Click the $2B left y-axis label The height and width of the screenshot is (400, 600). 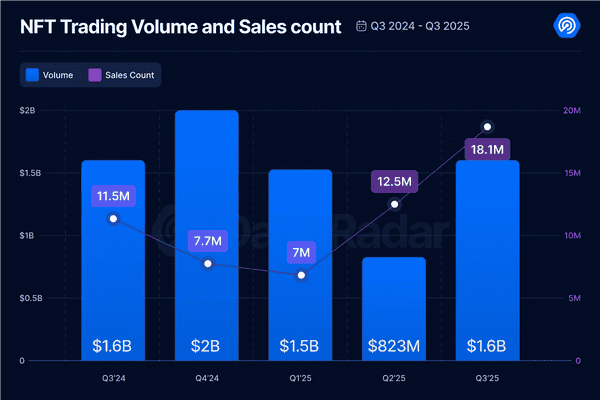tap(27, 110)
